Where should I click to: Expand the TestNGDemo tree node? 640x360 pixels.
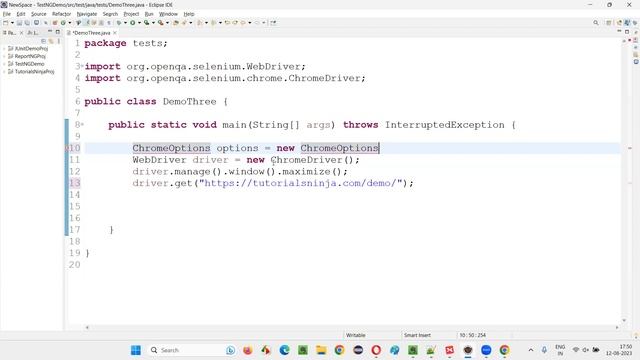point(4,64)
